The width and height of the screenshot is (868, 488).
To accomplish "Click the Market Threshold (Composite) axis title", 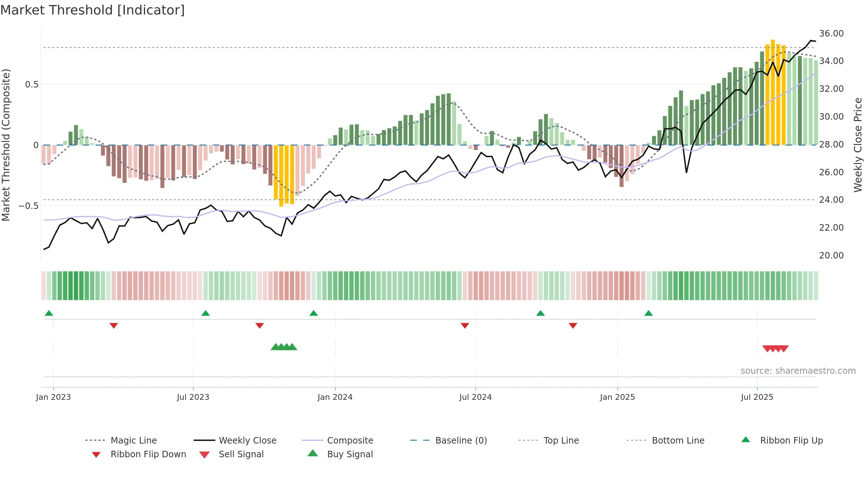I will [6, 145].
